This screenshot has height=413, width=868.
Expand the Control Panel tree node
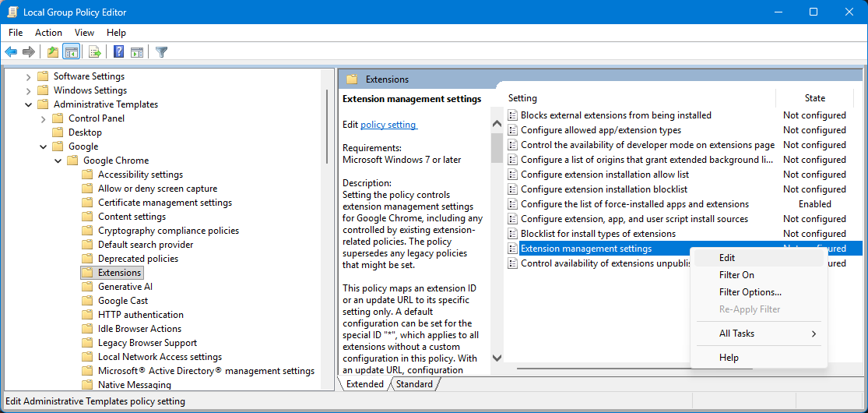tap(43, 118)
